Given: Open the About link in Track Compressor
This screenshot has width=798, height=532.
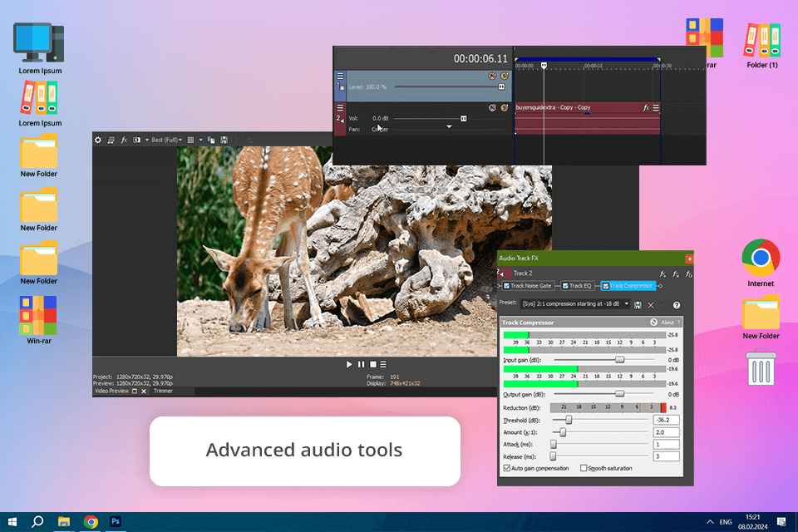Looking at the screenshot, I should (x=667, y=323).
